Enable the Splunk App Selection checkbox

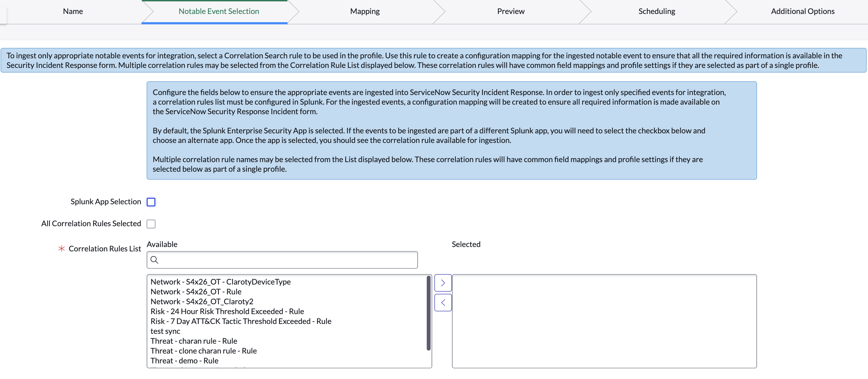pos(151,202)
